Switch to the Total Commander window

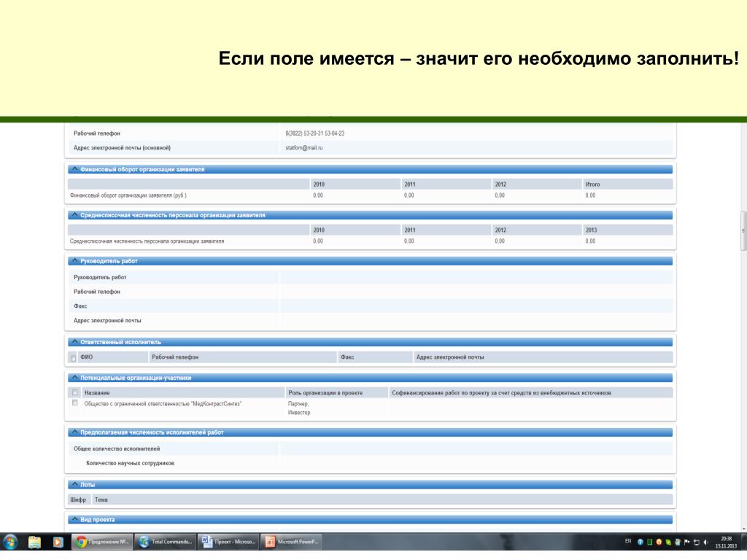click(x=166, y=542)
